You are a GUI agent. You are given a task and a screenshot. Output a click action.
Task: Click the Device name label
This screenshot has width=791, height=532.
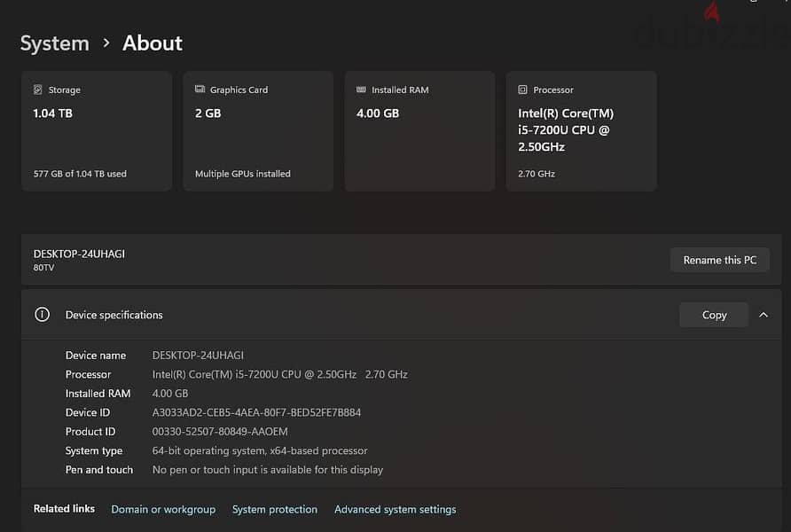click(96, 356)
